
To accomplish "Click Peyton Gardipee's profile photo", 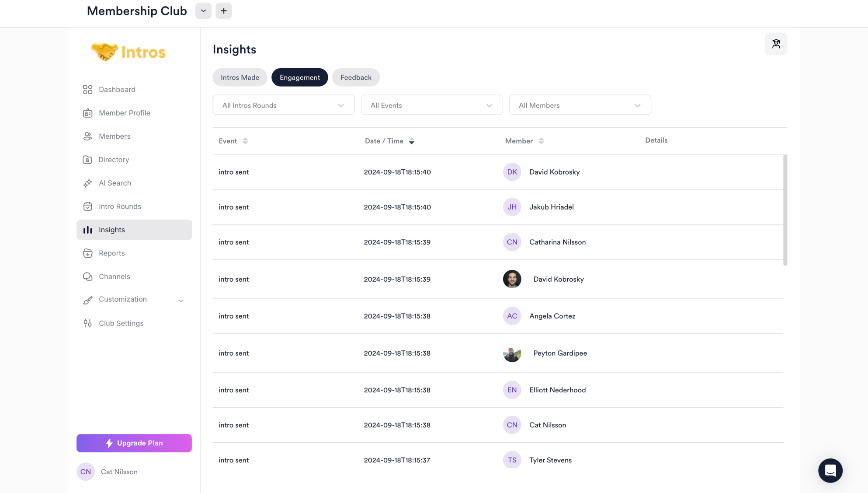I will click(x=512, y=353).
